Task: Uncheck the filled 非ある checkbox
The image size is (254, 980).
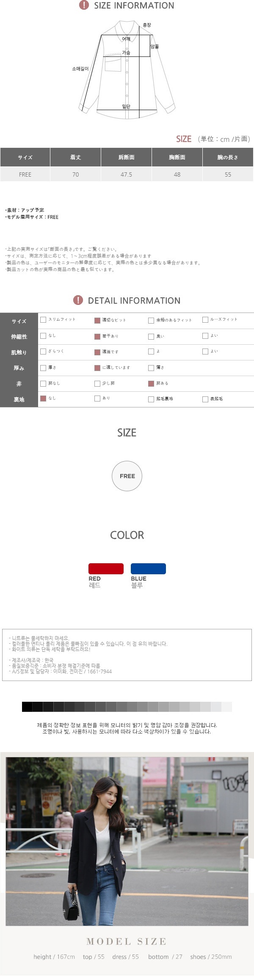Action: click(151, 384)
